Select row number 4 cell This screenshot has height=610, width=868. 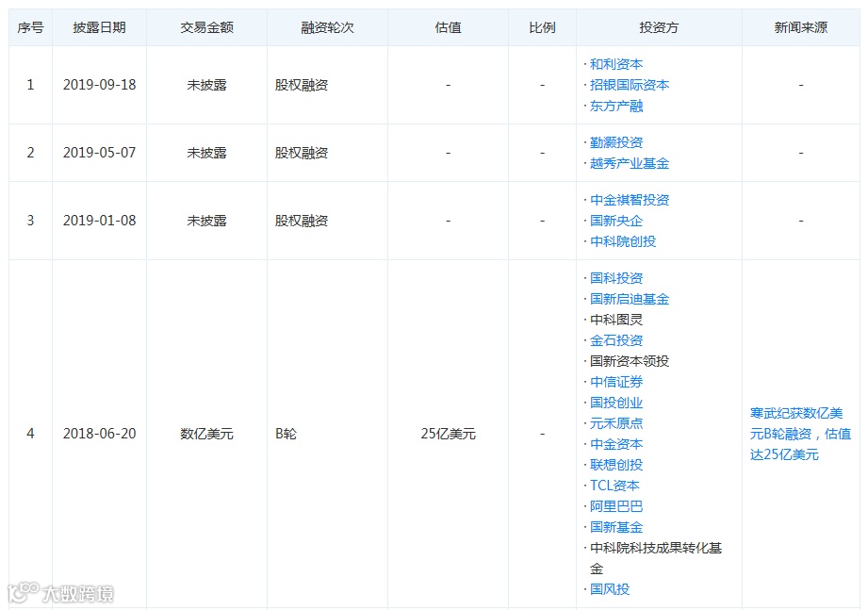(30, 434)
